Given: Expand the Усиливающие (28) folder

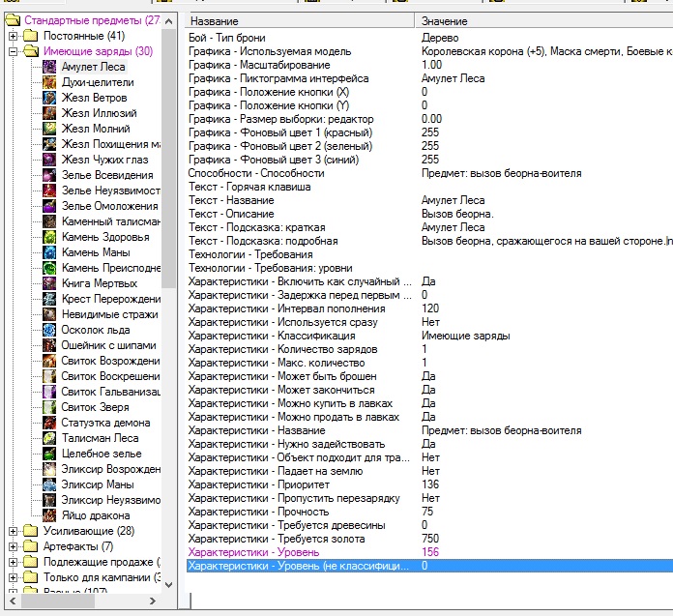Looking at the screenshot, I should (x=13, y=531).
